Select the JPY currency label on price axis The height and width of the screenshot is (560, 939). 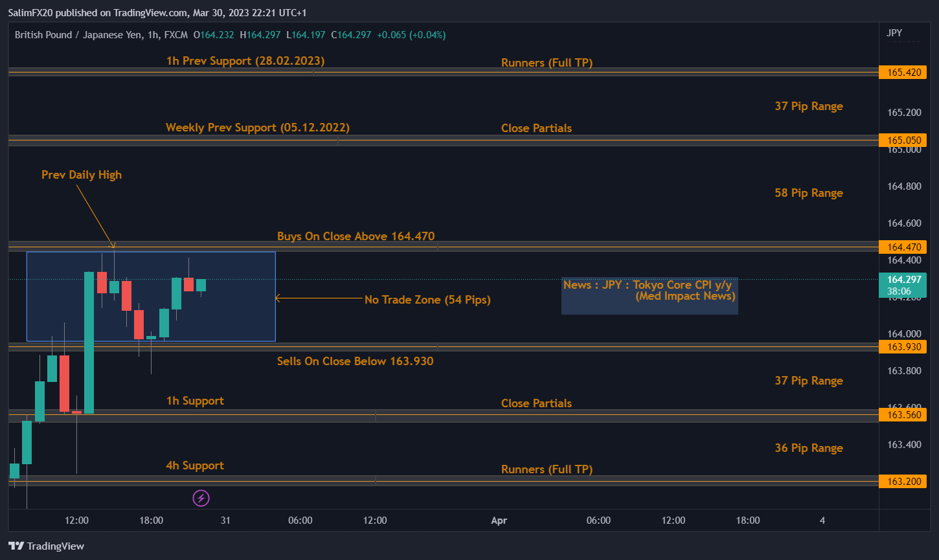894,33
